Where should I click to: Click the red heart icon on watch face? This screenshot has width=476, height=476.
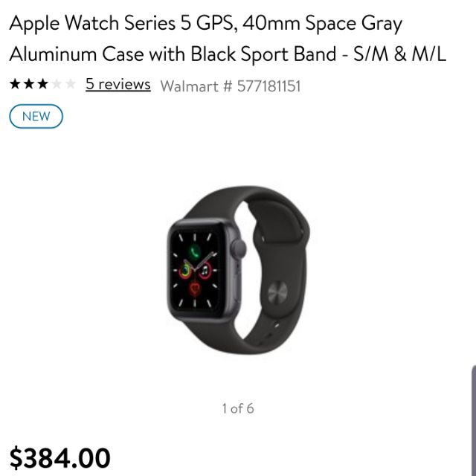pos(195,288)
